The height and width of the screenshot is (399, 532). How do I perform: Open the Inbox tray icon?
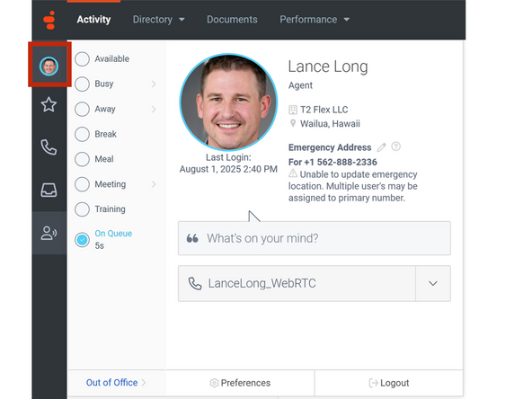pos(49,190)
